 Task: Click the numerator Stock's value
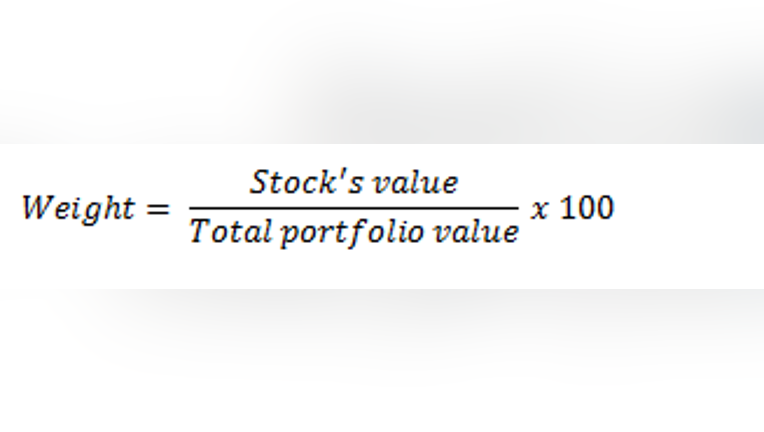point(354,183)
